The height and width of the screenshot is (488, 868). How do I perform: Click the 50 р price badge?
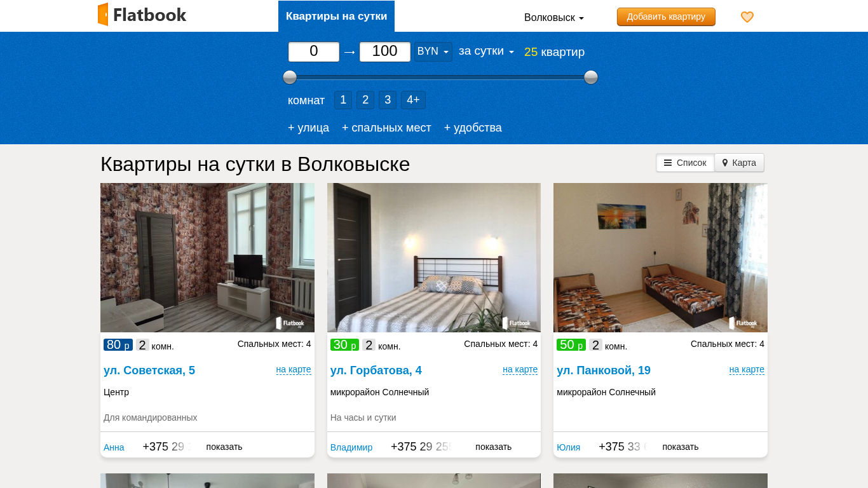point(571,345)
